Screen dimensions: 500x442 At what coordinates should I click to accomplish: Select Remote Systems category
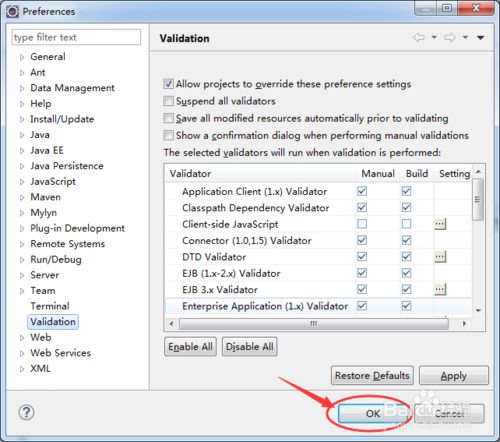68,244
